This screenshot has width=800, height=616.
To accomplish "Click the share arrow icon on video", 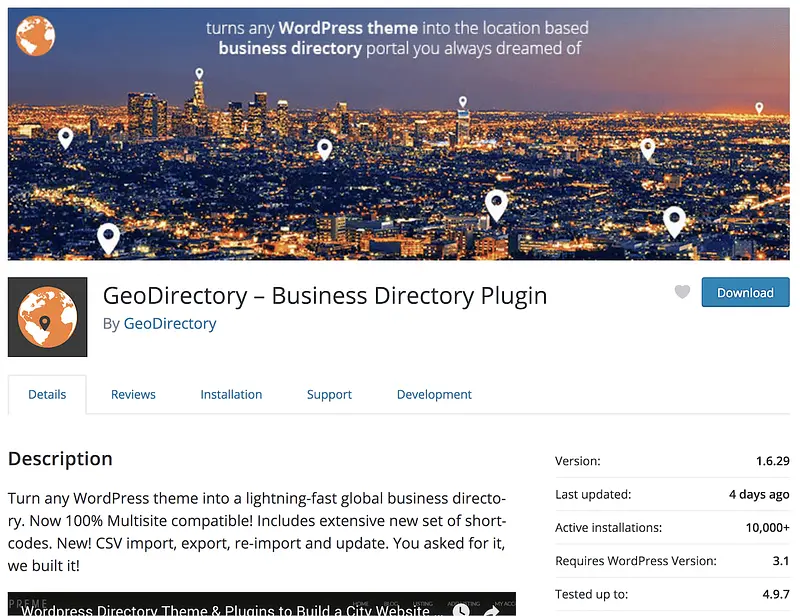I will pos(492,611).
